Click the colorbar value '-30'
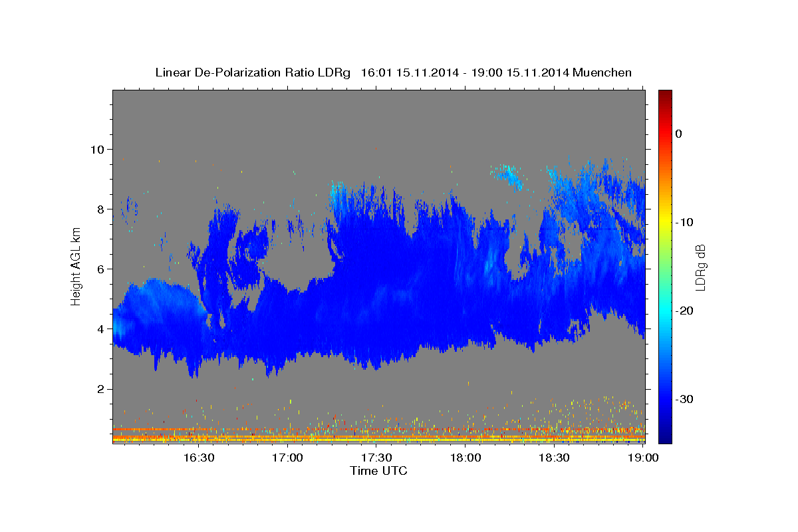 coord(684,399)
